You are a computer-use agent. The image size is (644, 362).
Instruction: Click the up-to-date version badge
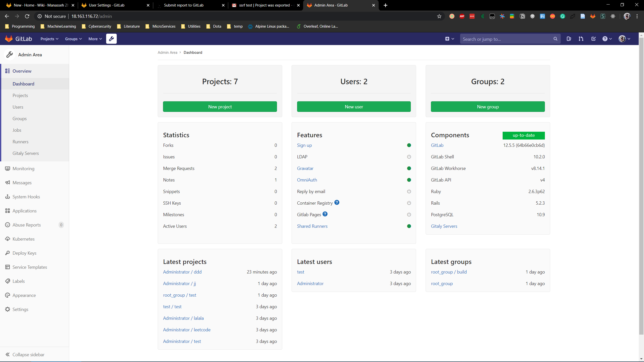coord(524,135)
